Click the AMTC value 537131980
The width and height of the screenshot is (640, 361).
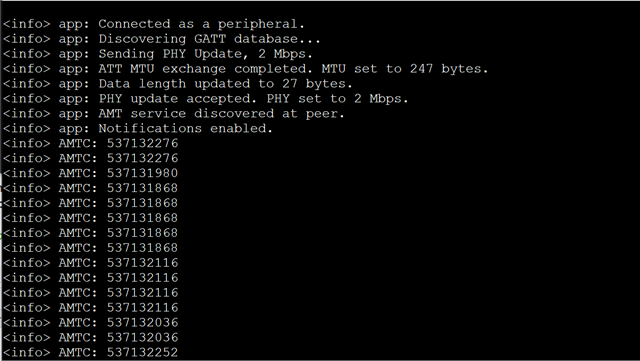142,173
